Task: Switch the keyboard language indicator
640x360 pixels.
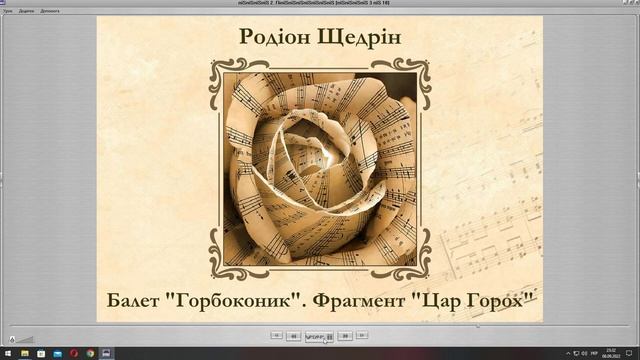Action: pyautogui.click(x=594, y=353)
